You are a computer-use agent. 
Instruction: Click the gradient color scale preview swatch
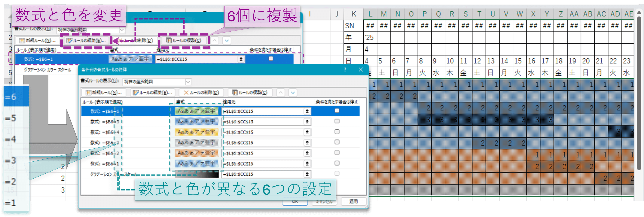197,174
